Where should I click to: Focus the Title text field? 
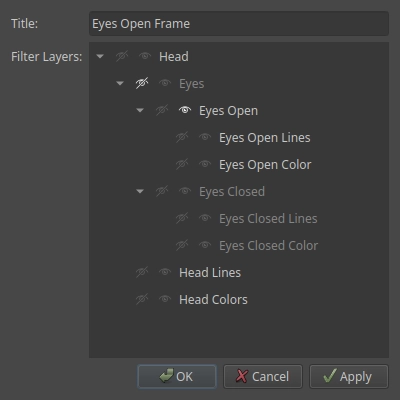point(239,24)
